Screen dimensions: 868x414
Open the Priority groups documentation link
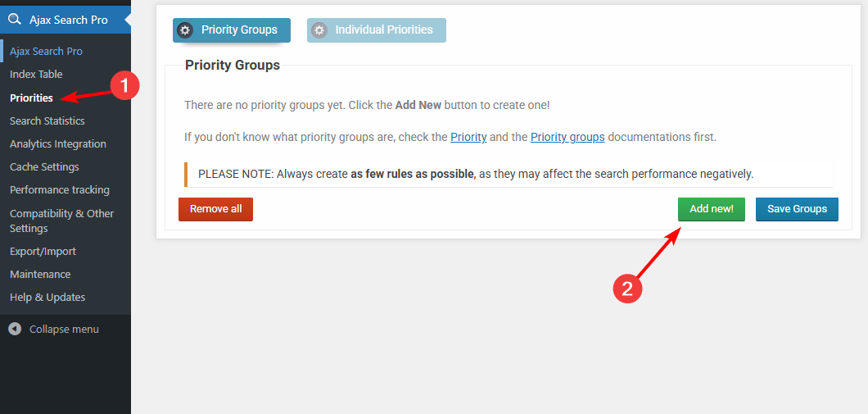coord(567,137)
